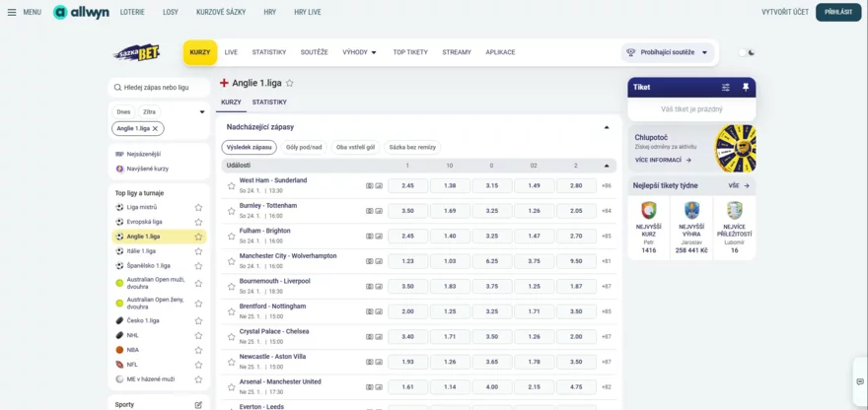Select Góly pod/nad filter
The height and width of the screenshot is (410, 868).
304,147
